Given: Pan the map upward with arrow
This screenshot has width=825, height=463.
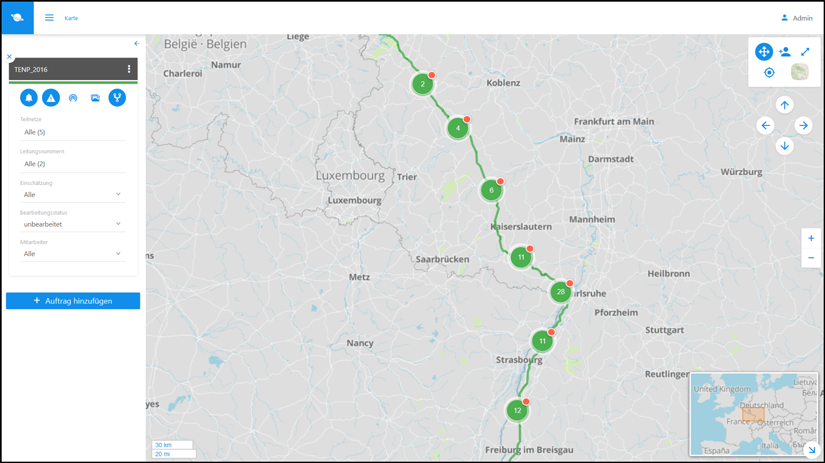Looking at the screenshot, I should pos(784,105).
